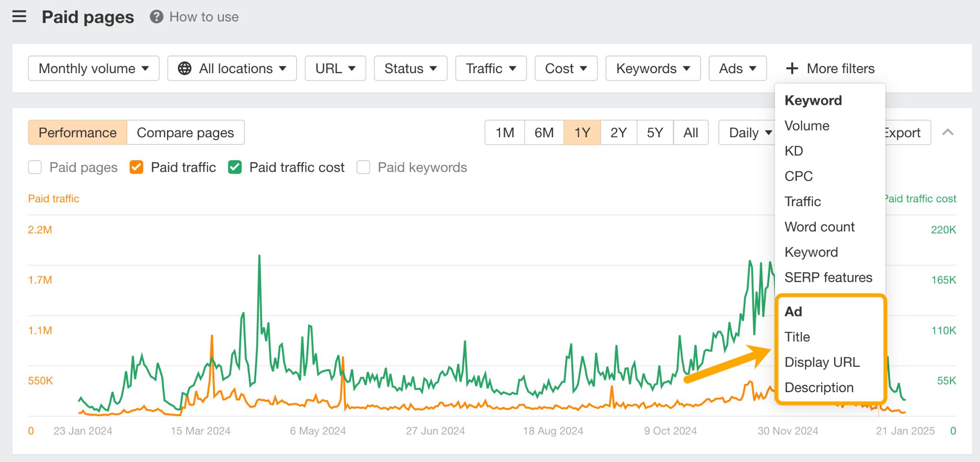Open the navigation hamburger menu
This screenshot has height=462, width=980.
(19, 16)
